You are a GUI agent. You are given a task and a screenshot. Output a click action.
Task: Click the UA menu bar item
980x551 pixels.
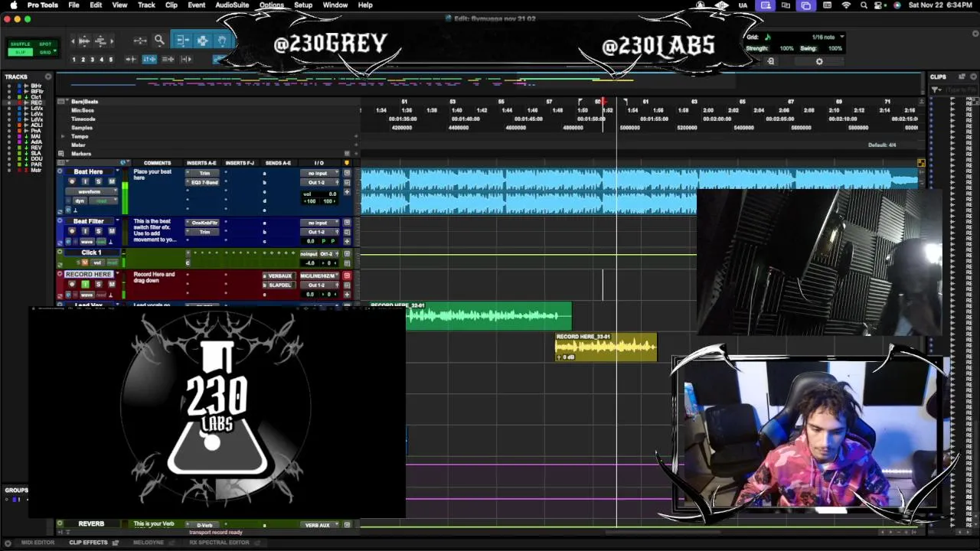click(743, 5)
